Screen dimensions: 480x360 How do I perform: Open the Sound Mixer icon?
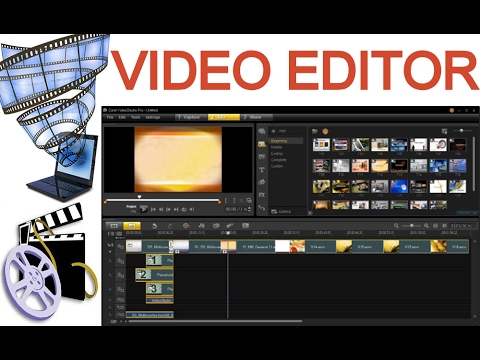pos(201,226)
